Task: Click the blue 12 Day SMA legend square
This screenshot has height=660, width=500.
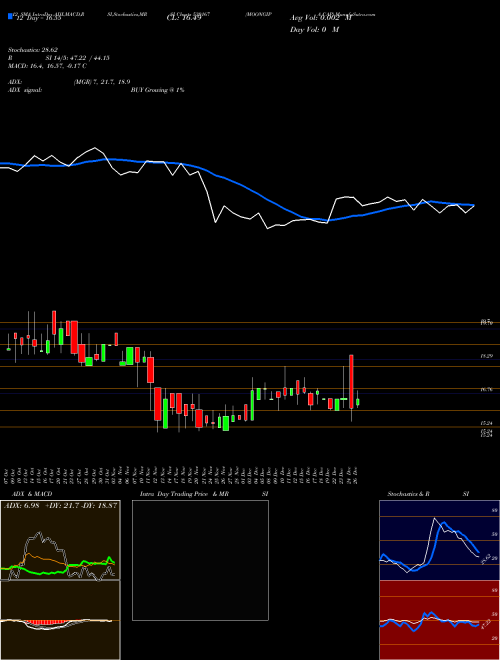Action: (10, 16)
